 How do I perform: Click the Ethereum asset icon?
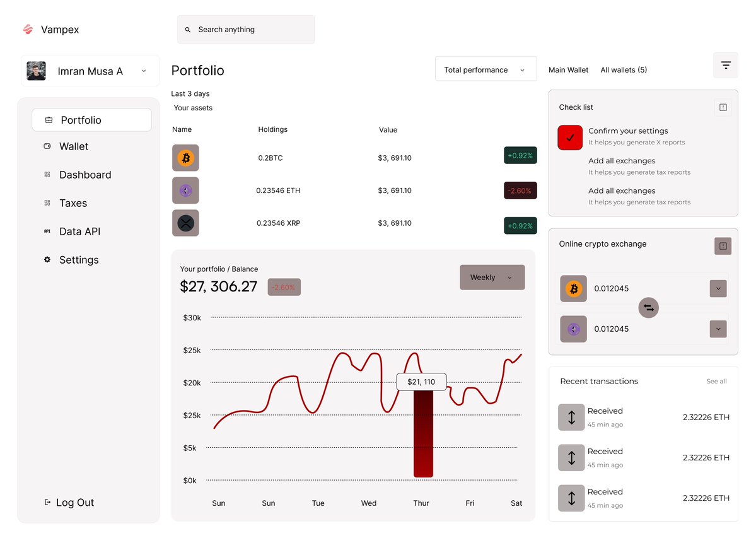[185, 190]
